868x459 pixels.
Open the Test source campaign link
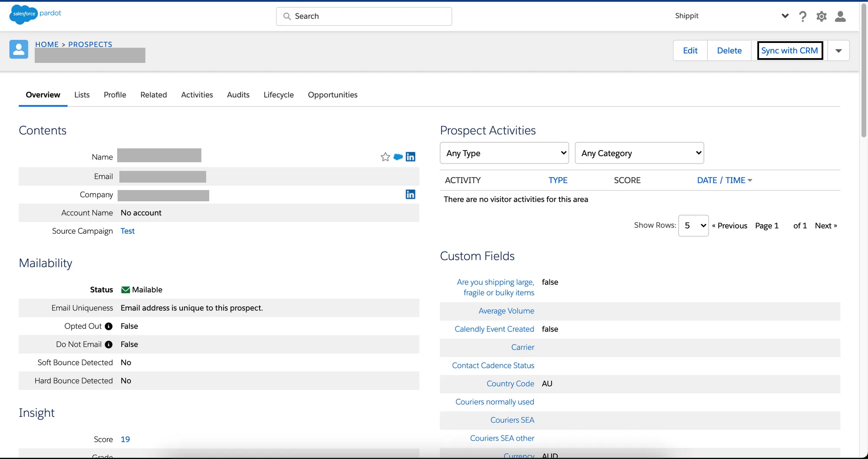pyautogui.click(x=128, y=231)
